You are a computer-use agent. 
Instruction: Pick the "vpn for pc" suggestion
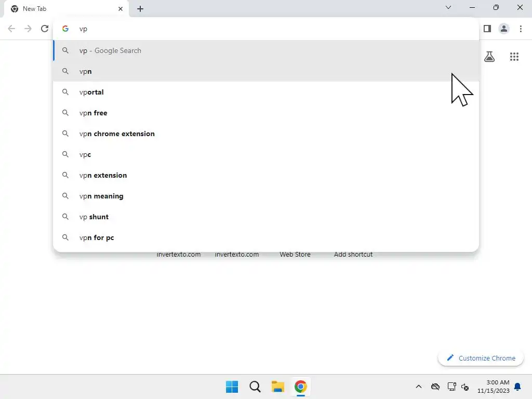tap(266, 237)
